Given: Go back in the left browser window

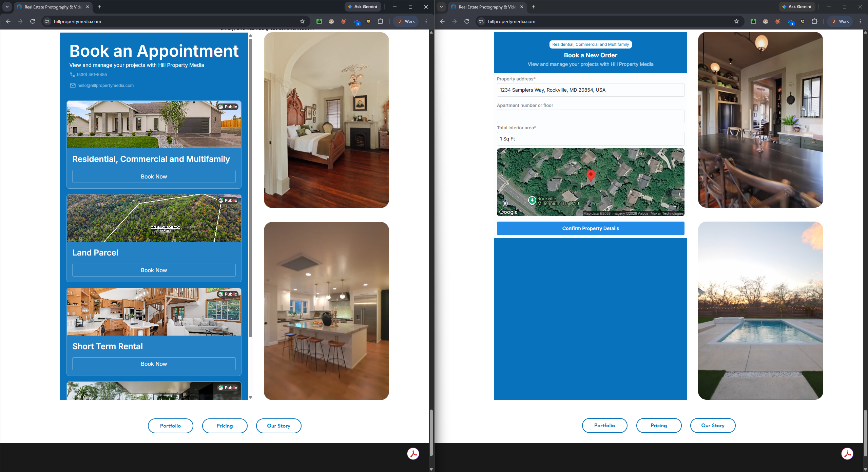Looking at the screenshot, I should (x=8, y=21).
